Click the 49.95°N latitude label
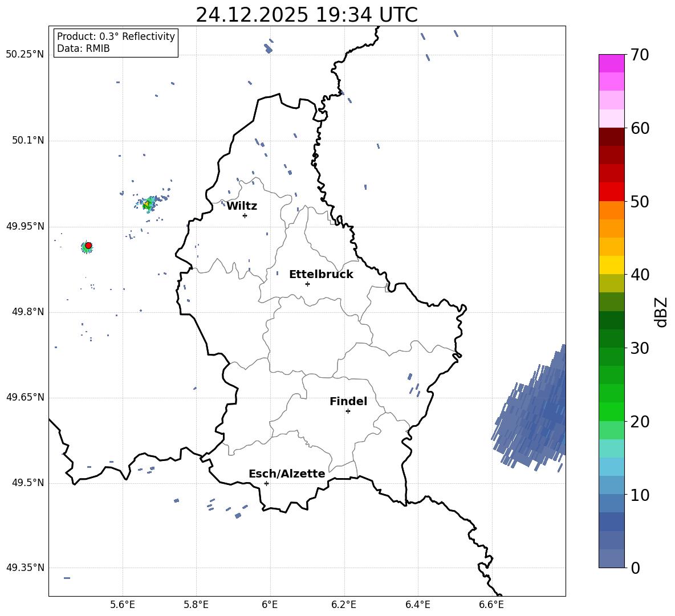 pyautogui.click(x=25, y=226)
